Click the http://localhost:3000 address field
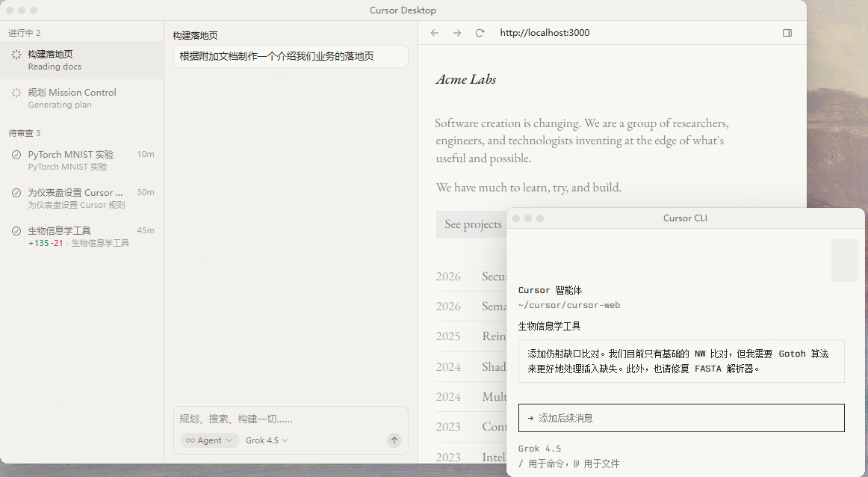The width and height of the screenshot is (868, 477). 545,33
